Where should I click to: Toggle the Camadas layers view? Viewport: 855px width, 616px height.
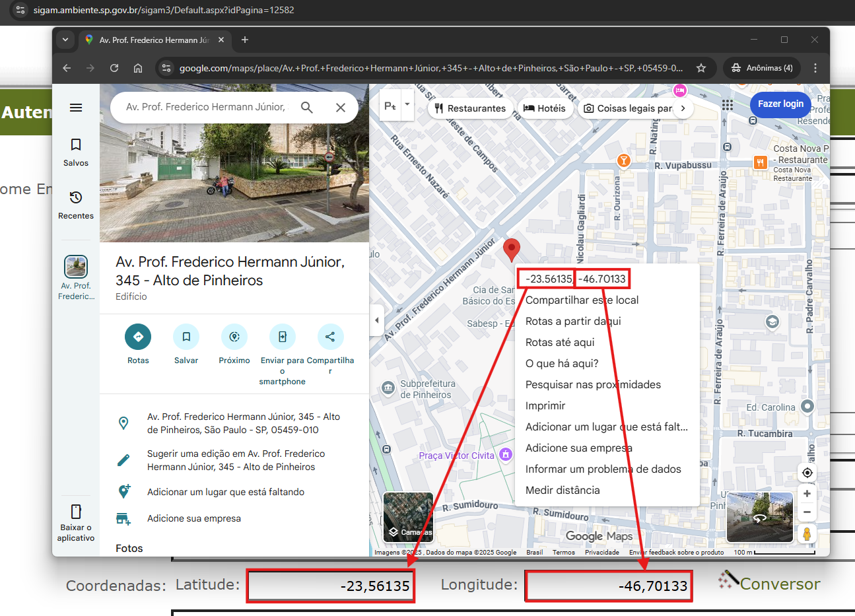(408, 517)
